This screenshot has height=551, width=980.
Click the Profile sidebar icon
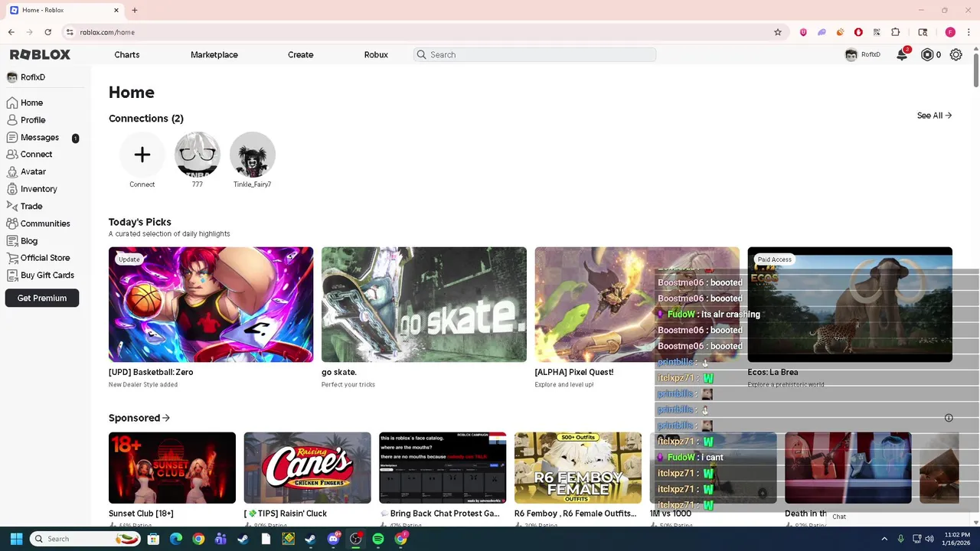(12, 120)
